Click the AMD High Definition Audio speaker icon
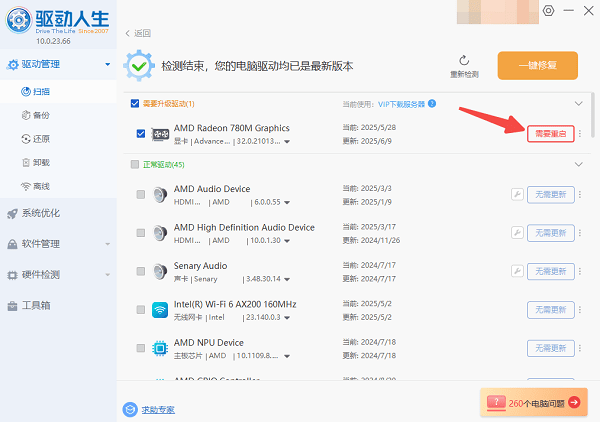The image size is (600, 422). pyautogui.click(x=160, y=233)
